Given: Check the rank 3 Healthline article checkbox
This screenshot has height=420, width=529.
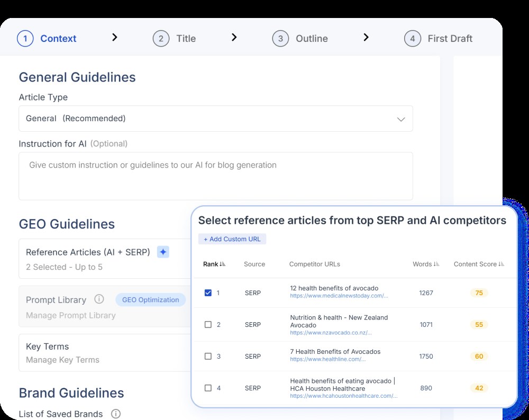Looking at the screenshot, I should 208,356.
